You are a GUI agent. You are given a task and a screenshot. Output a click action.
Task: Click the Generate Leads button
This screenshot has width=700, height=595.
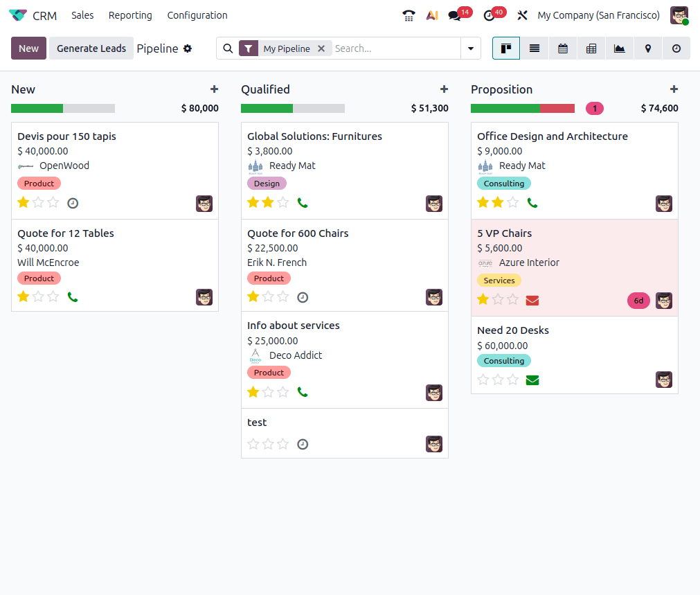coord(91,48)
